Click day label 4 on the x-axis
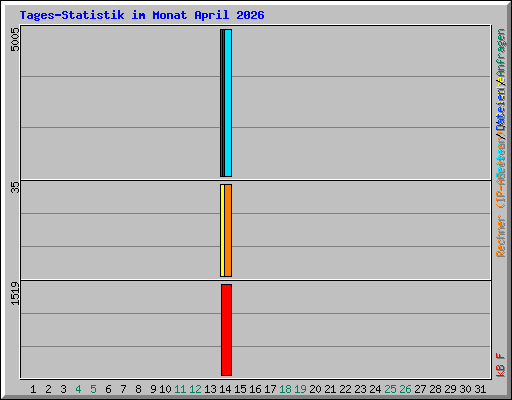This screenshot has height=400, width=512. (78, 389)
